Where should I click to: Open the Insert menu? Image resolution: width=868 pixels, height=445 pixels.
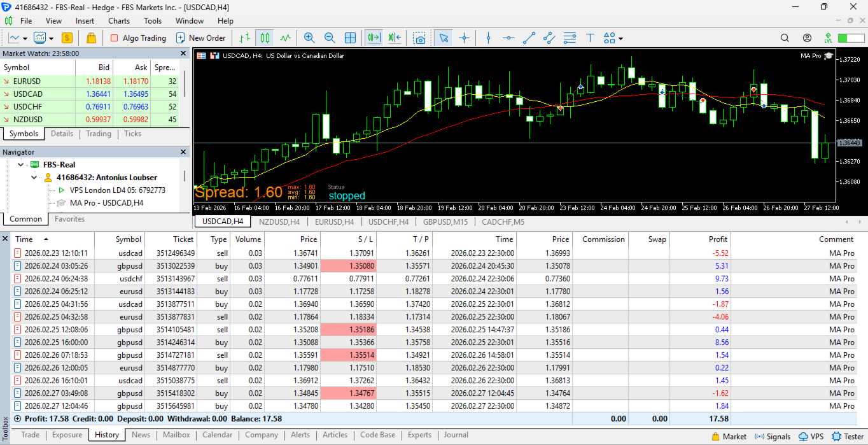click(x=85, y=21)
